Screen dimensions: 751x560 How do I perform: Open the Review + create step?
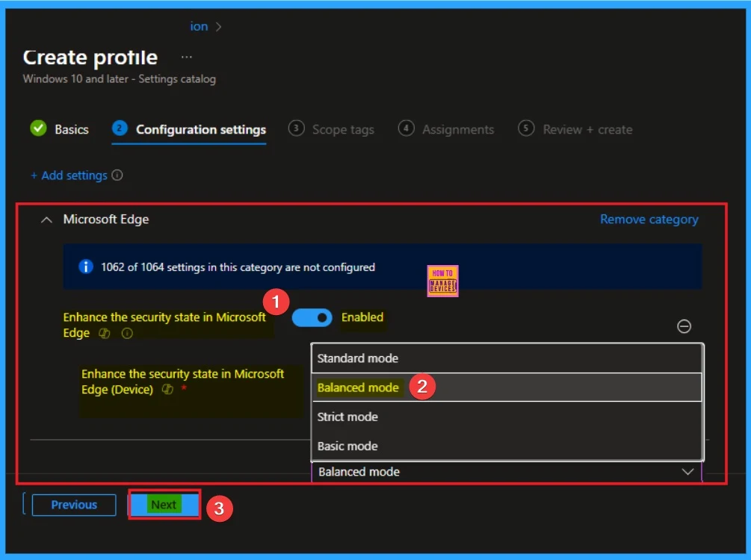575,129
